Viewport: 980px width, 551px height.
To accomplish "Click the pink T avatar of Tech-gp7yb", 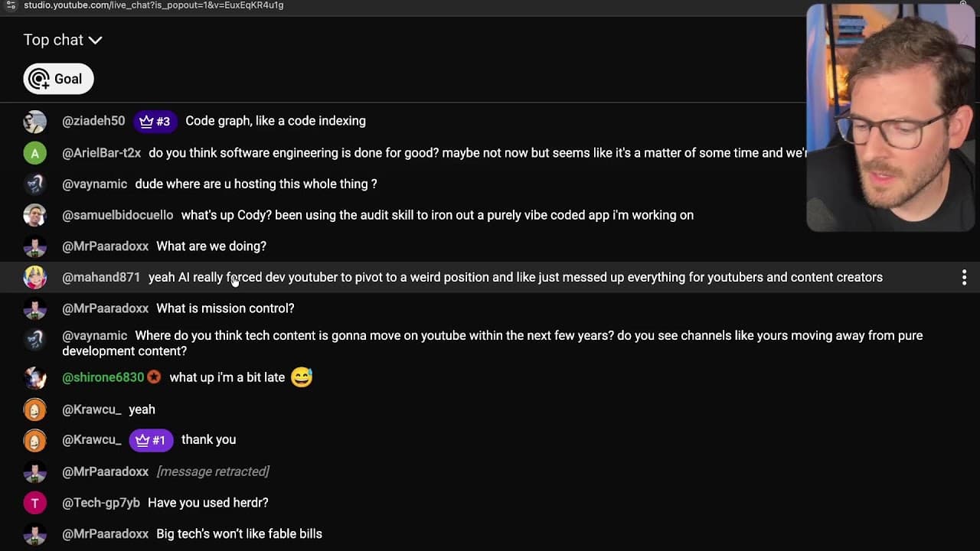I will coord(34,503).
